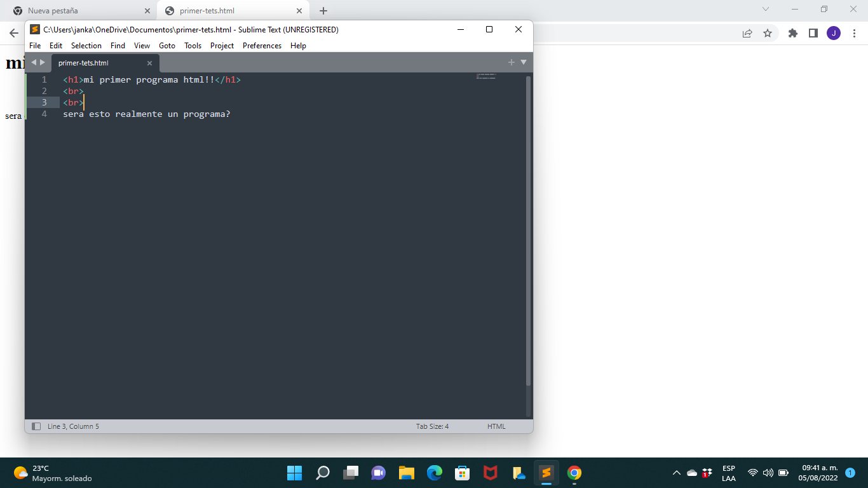Open the Windows Start menu
This screenshot has height=488, width=868.
pyautogui.click(x=294, y=473)
